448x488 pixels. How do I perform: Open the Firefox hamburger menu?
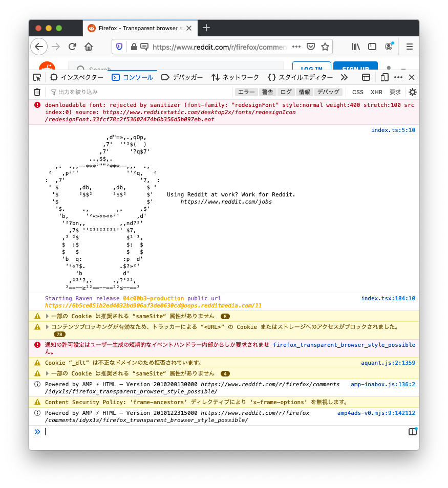coord(409,47)
